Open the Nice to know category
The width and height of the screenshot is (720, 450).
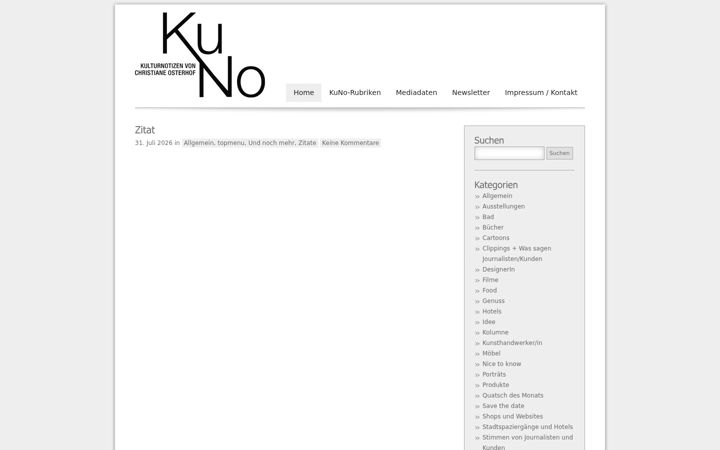[x=502, y=364]
